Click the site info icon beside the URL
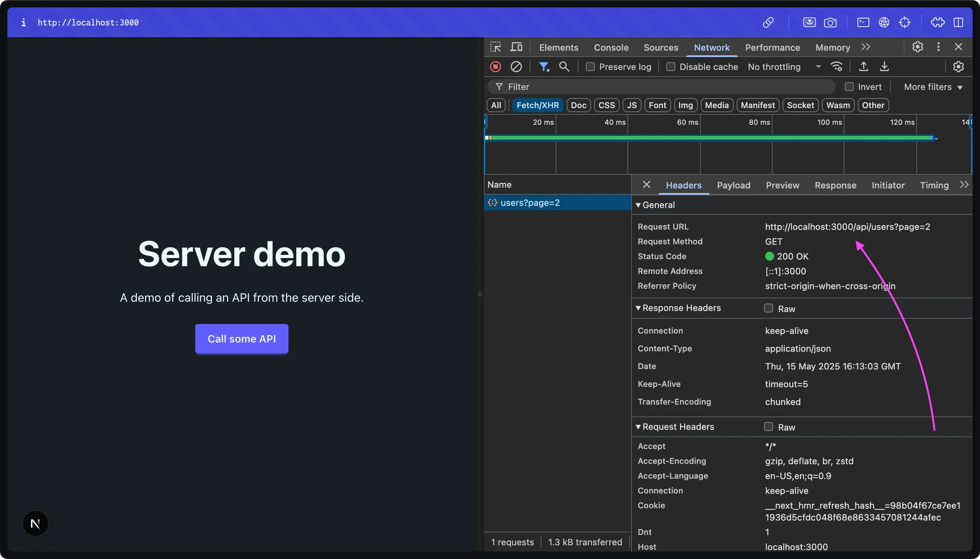 tap(23, 23)
